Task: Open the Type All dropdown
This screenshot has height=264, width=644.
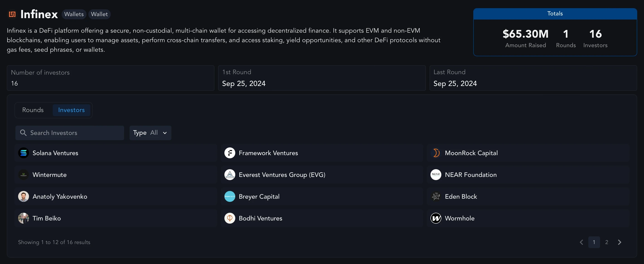Action: coord(150,133)
